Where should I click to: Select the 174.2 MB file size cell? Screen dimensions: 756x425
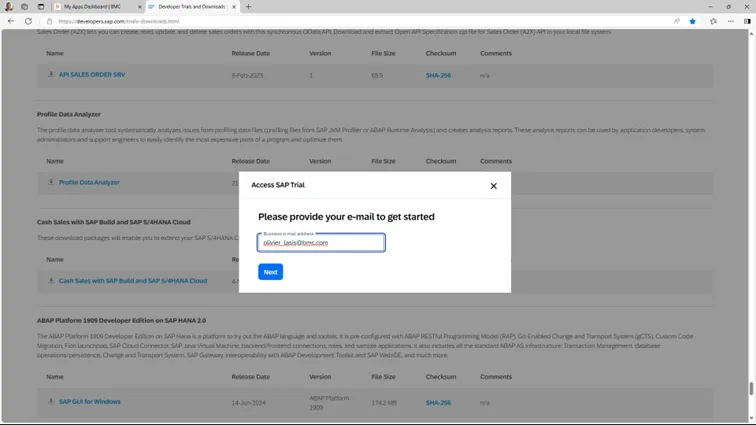(x=384, y=402)
